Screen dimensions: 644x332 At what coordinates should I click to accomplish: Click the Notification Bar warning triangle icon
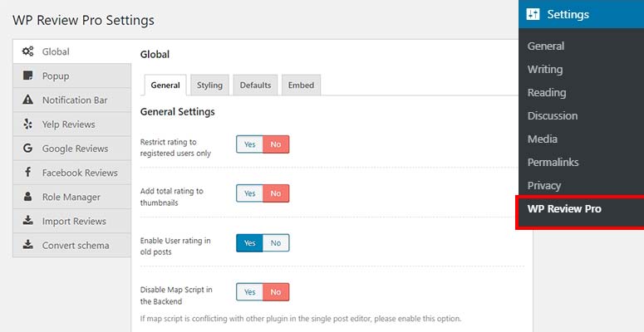(27, 100)
